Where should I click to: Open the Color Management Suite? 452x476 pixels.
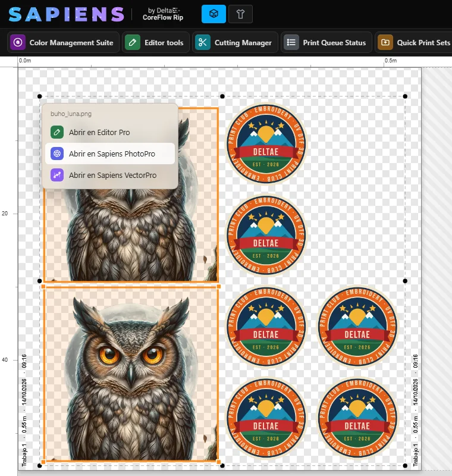pyautogui.click(x=63, y=42)
